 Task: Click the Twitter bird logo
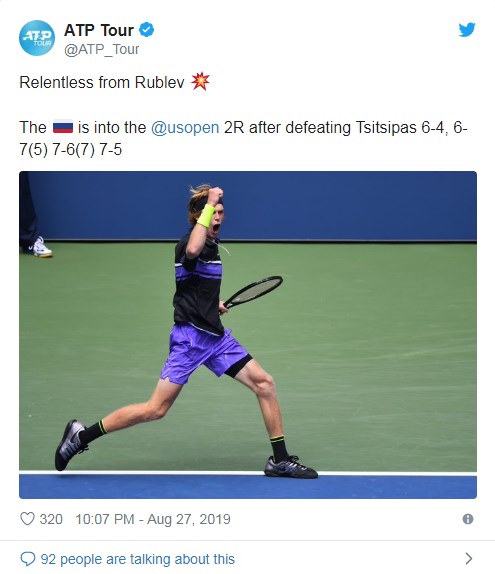click(x=467, y=30)
